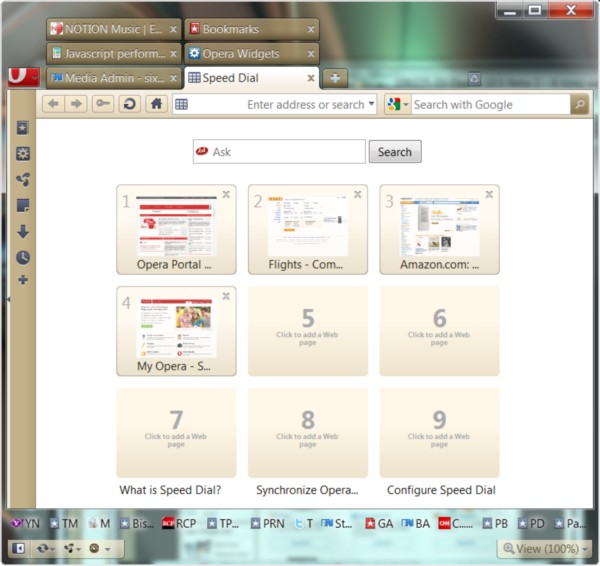Viewport: 600px width, 566px height.
Task: Add a web page to slot 8
Action: click(308, 433)
